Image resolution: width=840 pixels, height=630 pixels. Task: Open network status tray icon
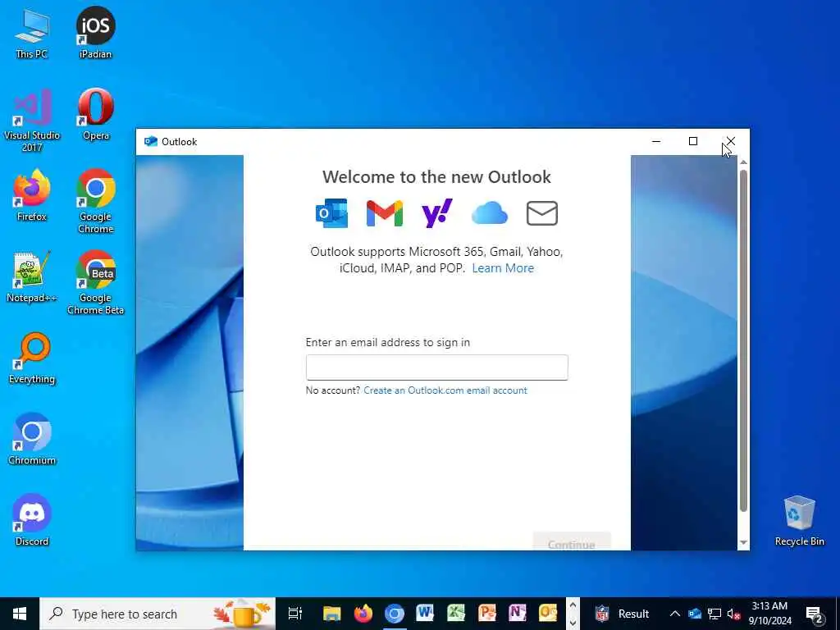pos(714,614)
